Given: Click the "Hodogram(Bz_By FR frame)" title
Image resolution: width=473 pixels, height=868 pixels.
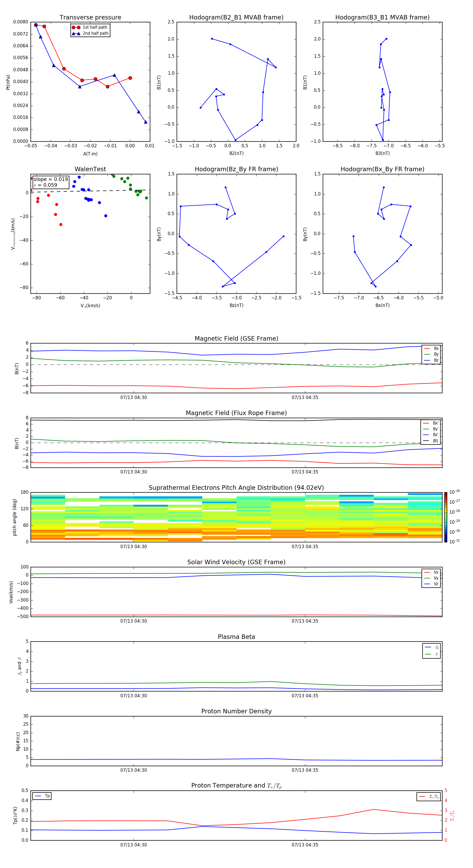Looking at the screenshot, I should 236,169.
